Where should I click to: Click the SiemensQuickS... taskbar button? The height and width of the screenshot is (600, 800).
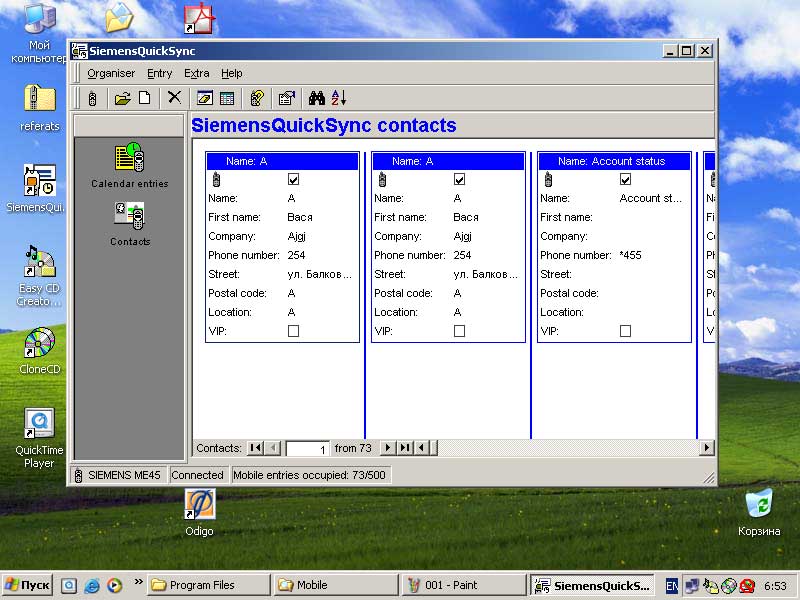tap(594, 585)
